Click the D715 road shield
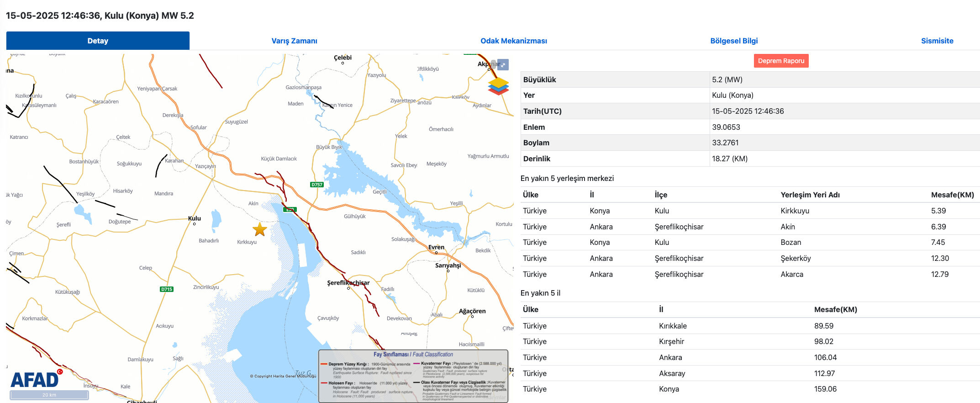Image resolution: width=980 pixels, height=403 pixels. 167,289
